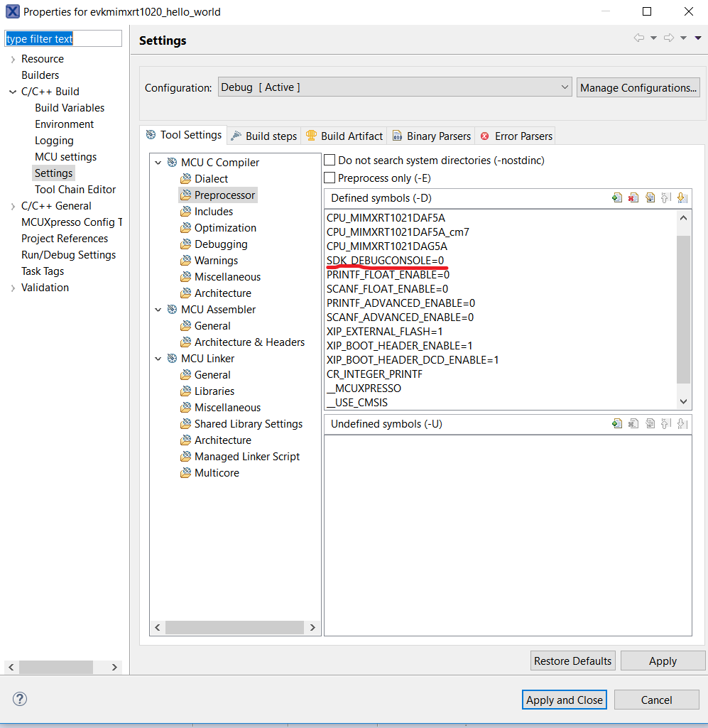The image size is (708, 728).
Task: Open the help question mark icon
Action: click(x=20, y=700)
